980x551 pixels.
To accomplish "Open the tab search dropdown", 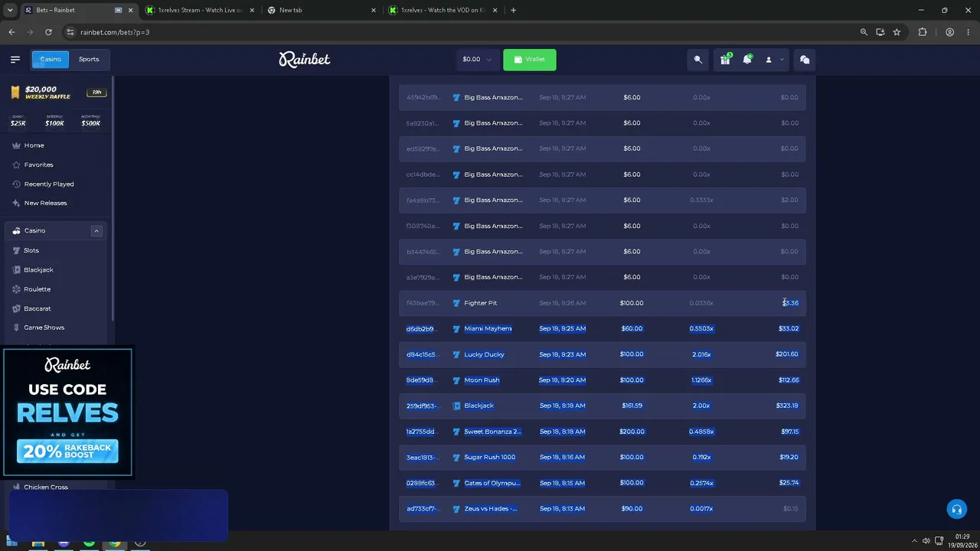I will tap(10, 11).
